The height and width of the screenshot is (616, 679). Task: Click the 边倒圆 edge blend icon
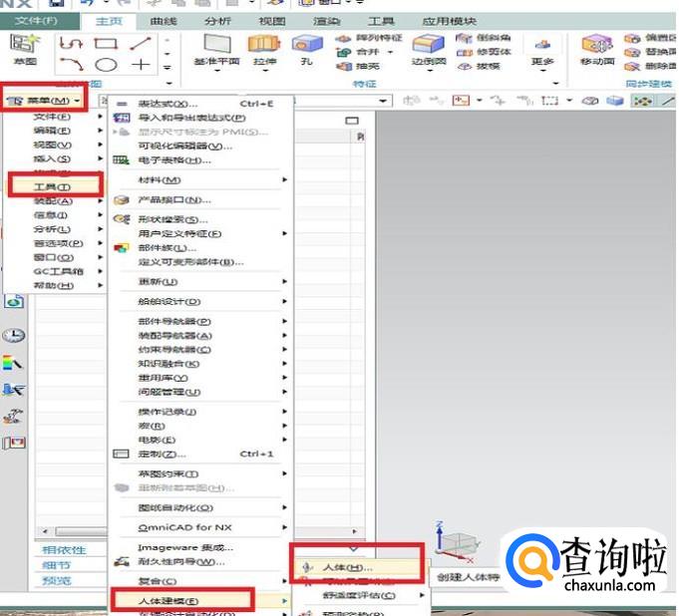tap(427, 47)
